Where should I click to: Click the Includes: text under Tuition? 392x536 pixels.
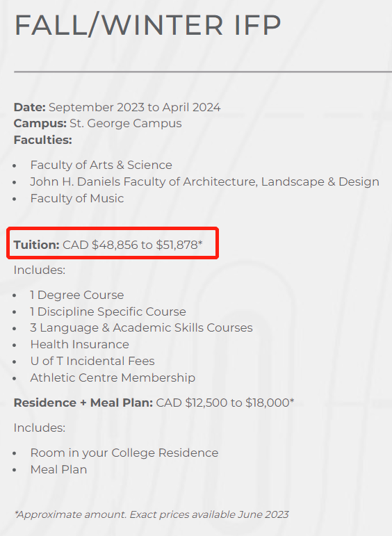(40, 270)
